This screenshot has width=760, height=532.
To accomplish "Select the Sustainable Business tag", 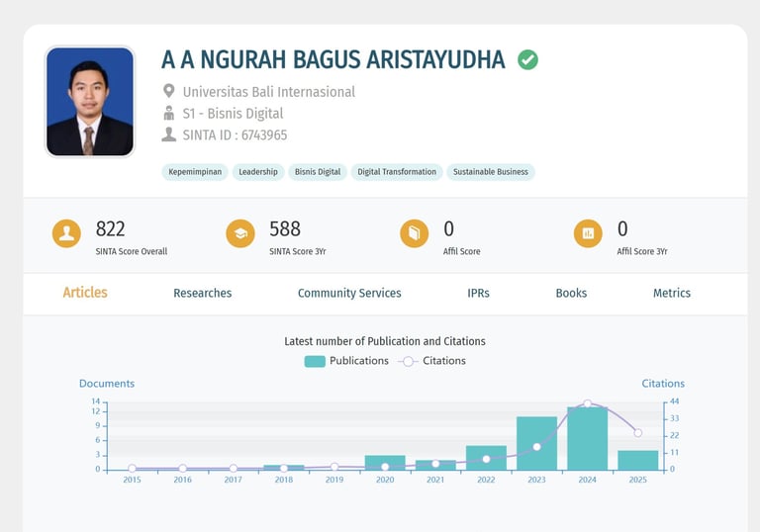I will coord(491,172).
